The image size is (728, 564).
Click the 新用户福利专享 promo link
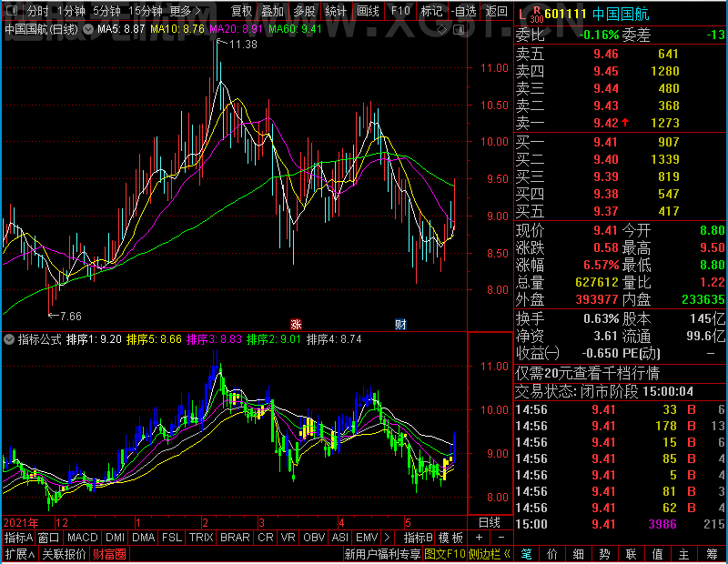pyautogui.click(x=382, y=554)
